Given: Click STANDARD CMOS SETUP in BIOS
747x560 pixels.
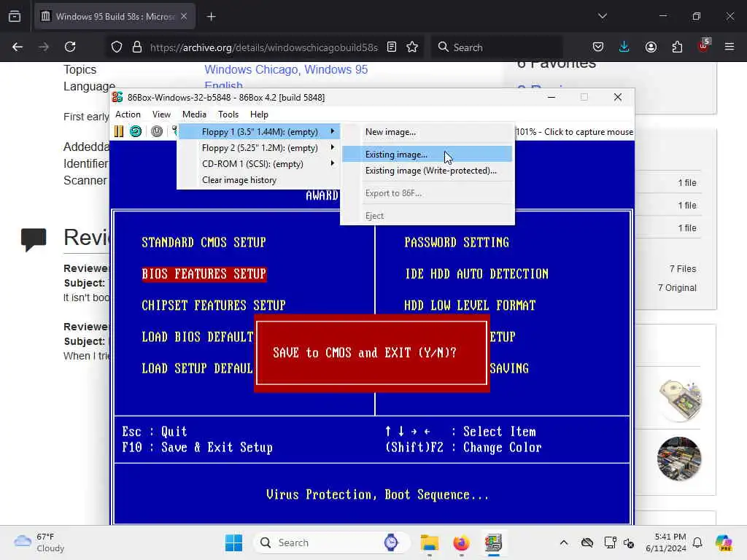Looking at the screenshot, I should click(204, 242).
